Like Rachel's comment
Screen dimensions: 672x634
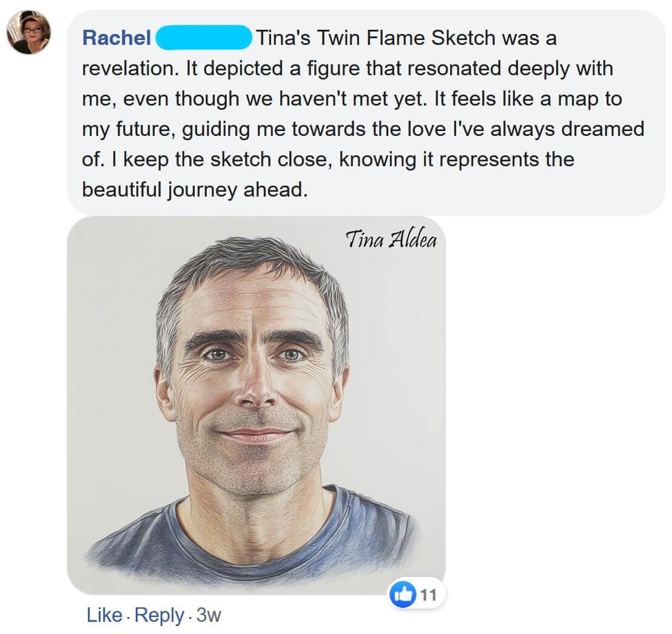click(x=104, y=615)
